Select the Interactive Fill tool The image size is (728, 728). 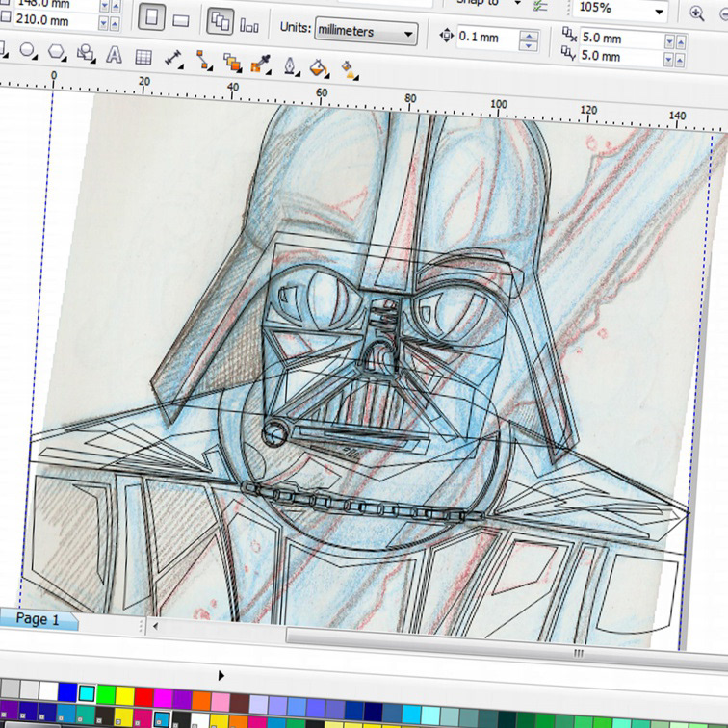tap(350, 70)
